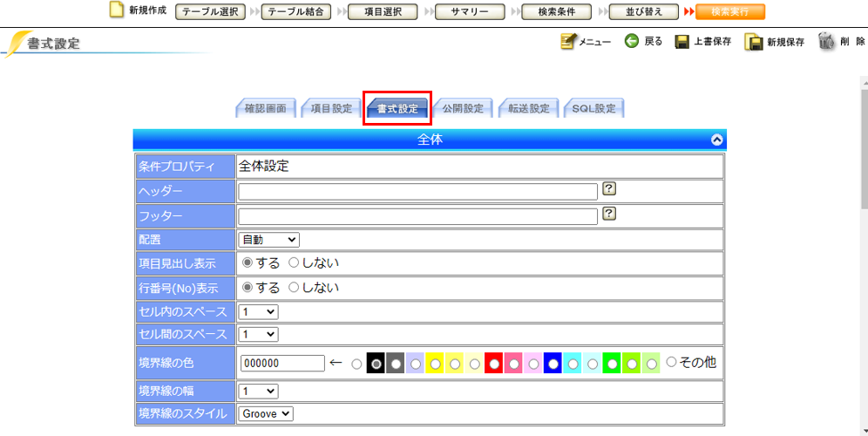Switch to the 公開設定 tab

(463, 109)
